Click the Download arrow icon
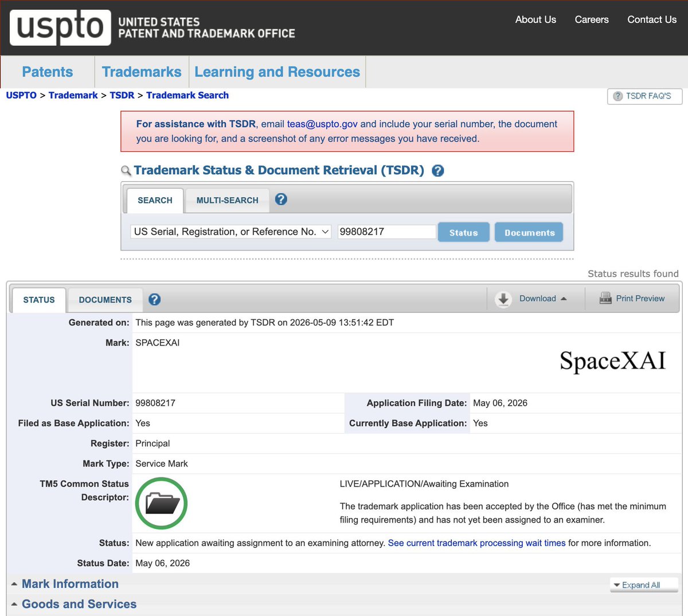 [x=503, y=299]
